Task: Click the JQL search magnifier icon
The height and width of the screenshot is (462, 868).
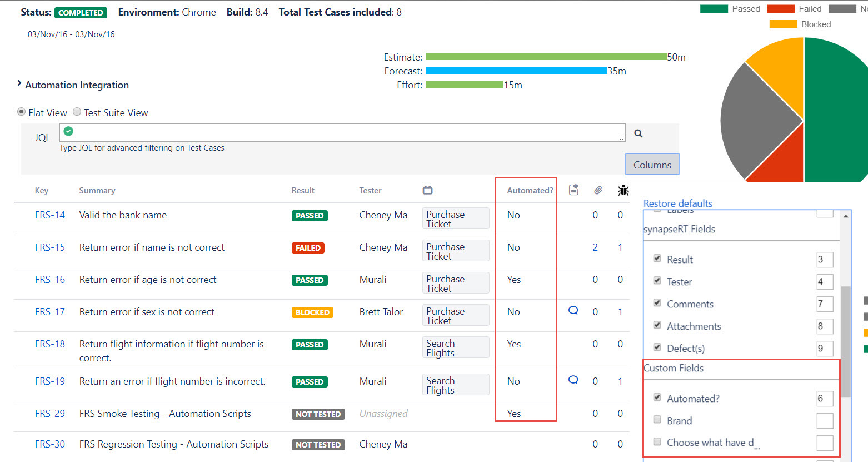Action: [x=638, y=133]
